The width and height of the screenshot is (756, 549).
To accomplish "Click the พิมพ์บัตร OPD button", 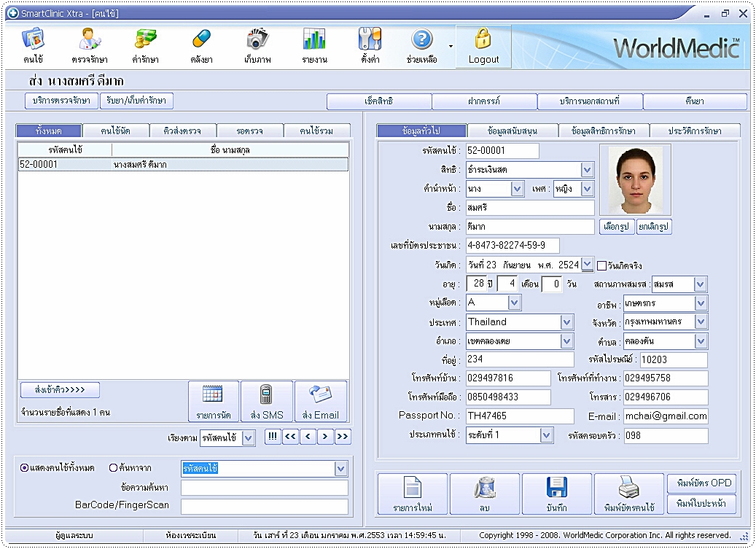I will pos(702,483).
